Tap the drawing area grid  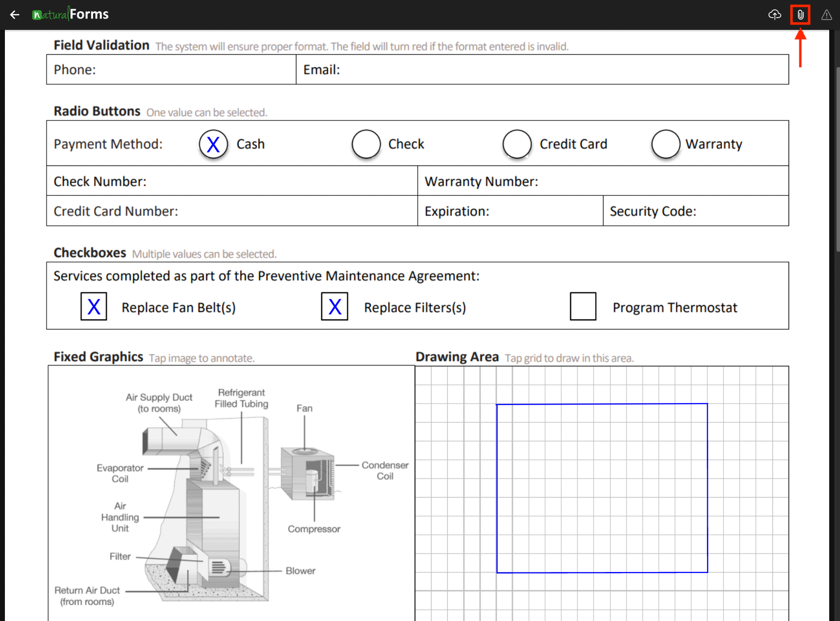[602, 494]
